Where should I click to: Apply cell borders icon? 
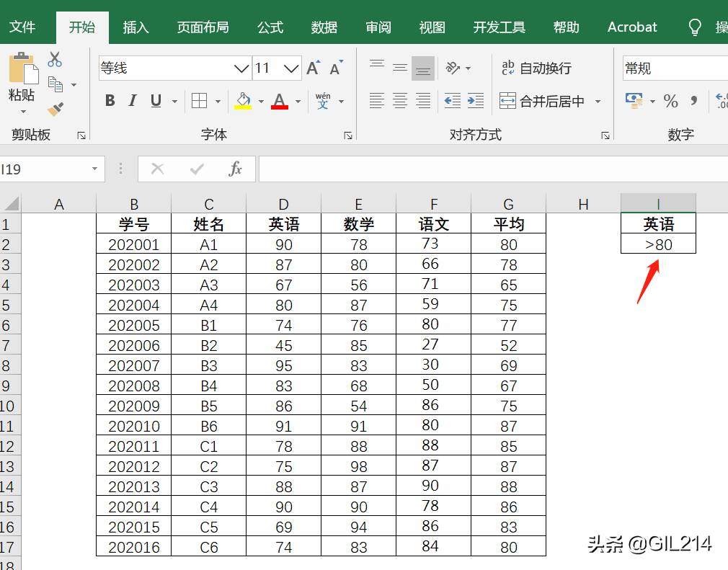(x=199, y=100)
